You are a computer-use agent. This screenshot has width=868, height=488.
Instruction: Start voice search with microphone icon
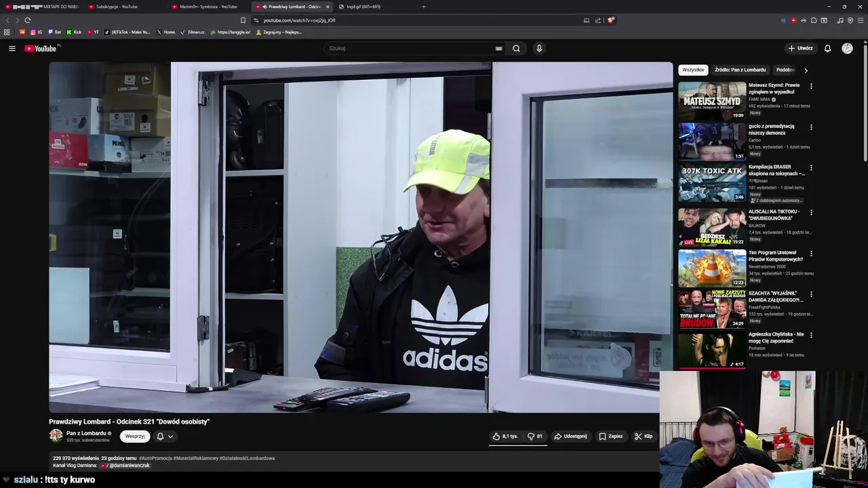pos(539,48)
